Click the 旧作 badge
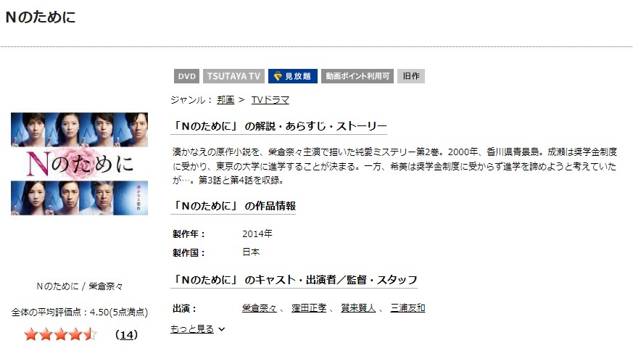 (x=411, y=76)
